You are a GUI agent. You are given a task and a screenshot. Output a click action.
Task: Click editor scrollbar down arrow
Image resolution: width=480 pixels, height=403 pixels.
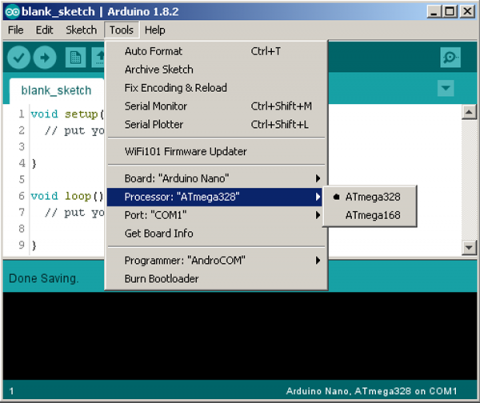(469, 247)
